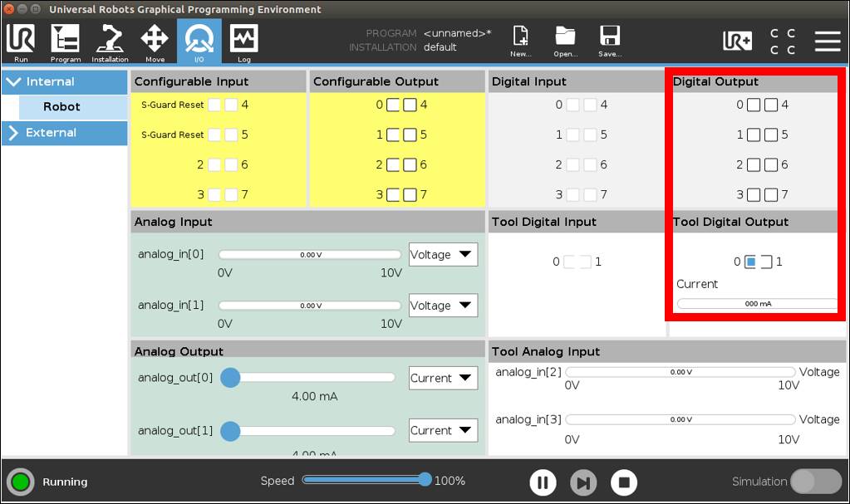
Task: Open the Log tab icon
Action: click(244, 43)
